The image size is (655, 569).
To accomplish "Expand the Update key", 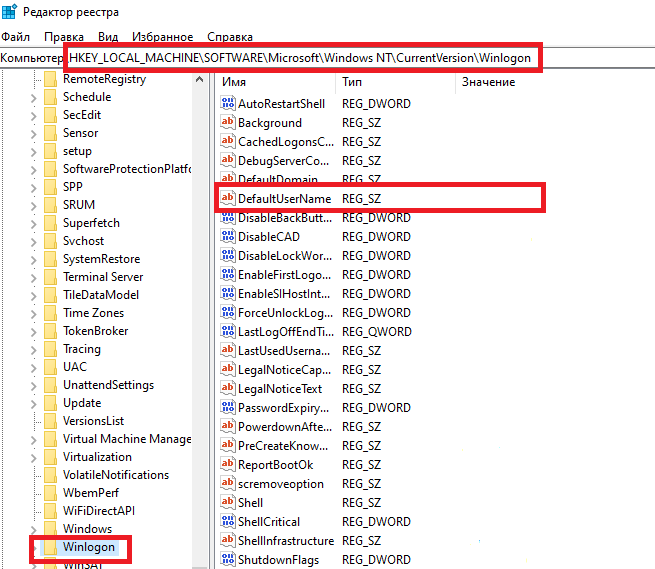I will click(34, 404).
